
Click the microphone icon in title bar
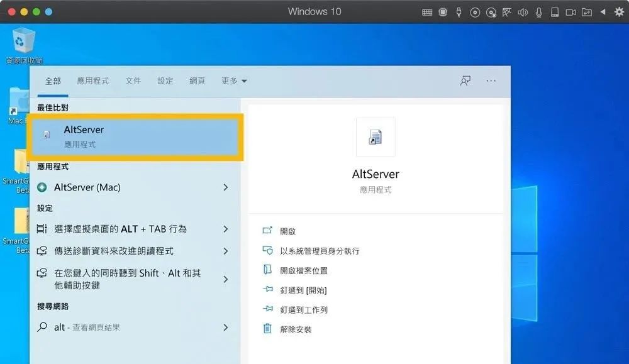(539, 13)
